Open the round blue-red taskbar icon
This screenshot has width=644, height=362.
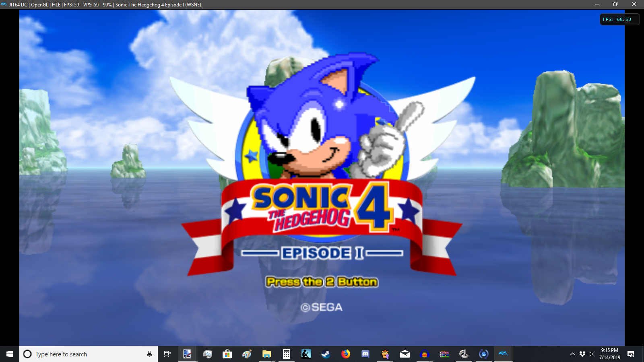(x=424, y=354)
